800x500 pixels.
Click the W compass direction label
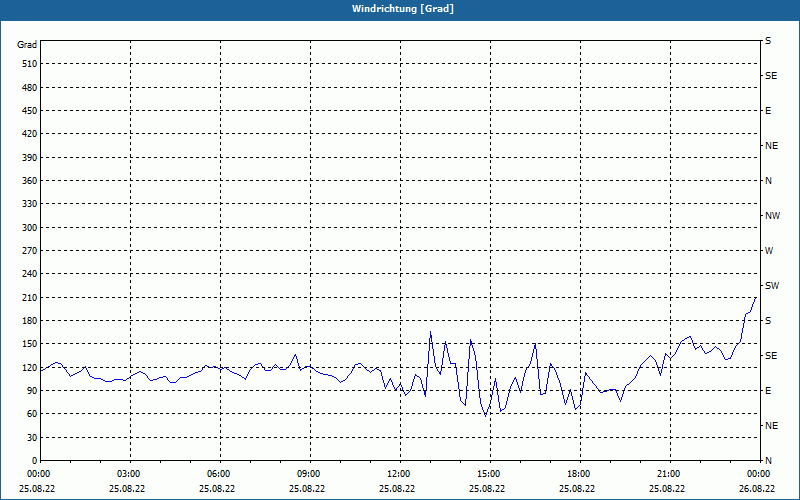point(769,251)
